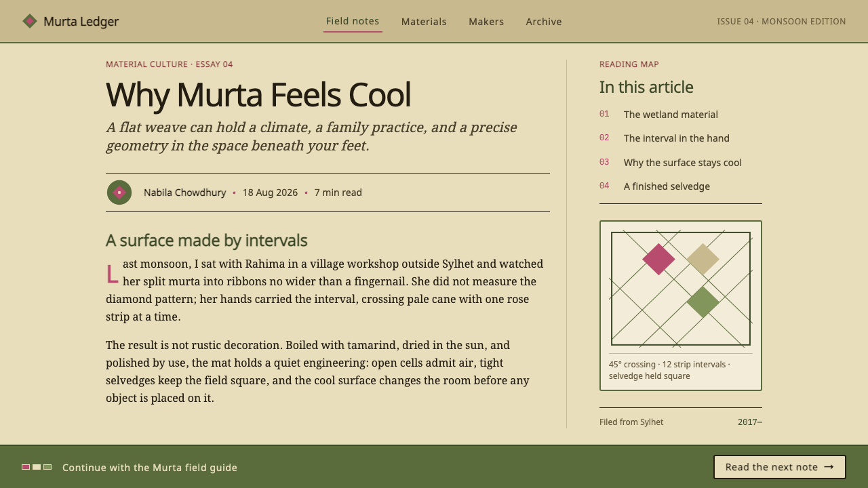Click the olive swatch in the footer bar

coord(47,467)
